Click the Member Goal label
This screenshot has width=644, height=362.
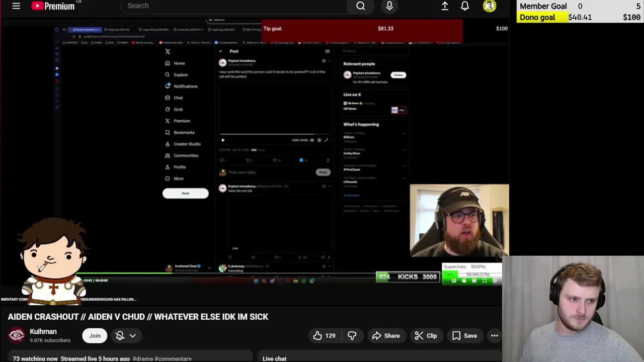[543, 7]
